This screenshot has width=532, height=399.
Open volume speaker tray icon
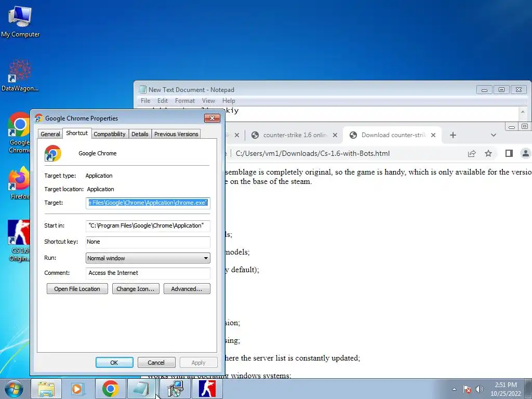[x=480, y=389]
